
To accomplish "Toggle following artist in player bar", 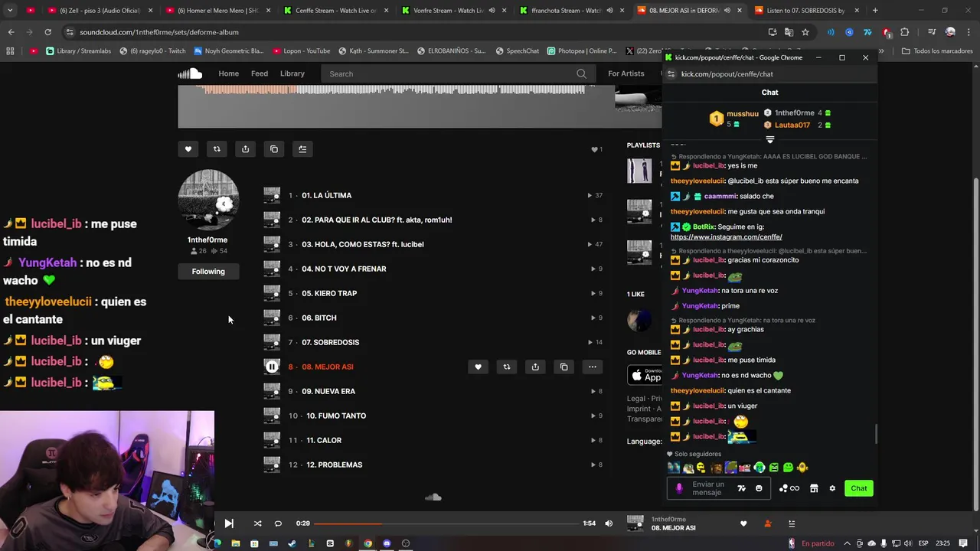I will tap(768, 523).
